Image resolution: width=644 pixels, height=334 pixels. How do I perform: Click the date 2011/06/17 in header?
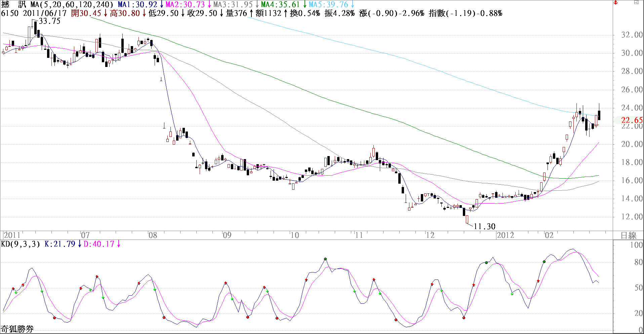(45, 13)
